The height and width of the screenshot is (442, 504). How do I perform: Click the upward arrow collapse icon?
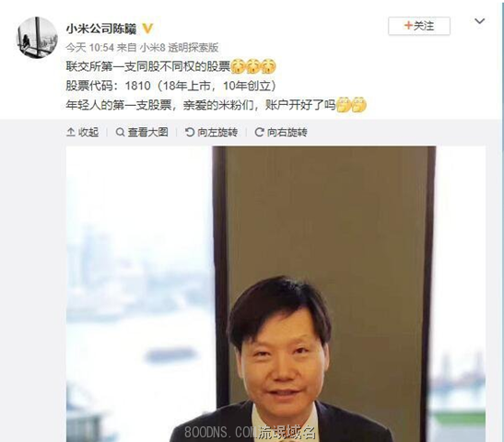(x=70, y=132)
